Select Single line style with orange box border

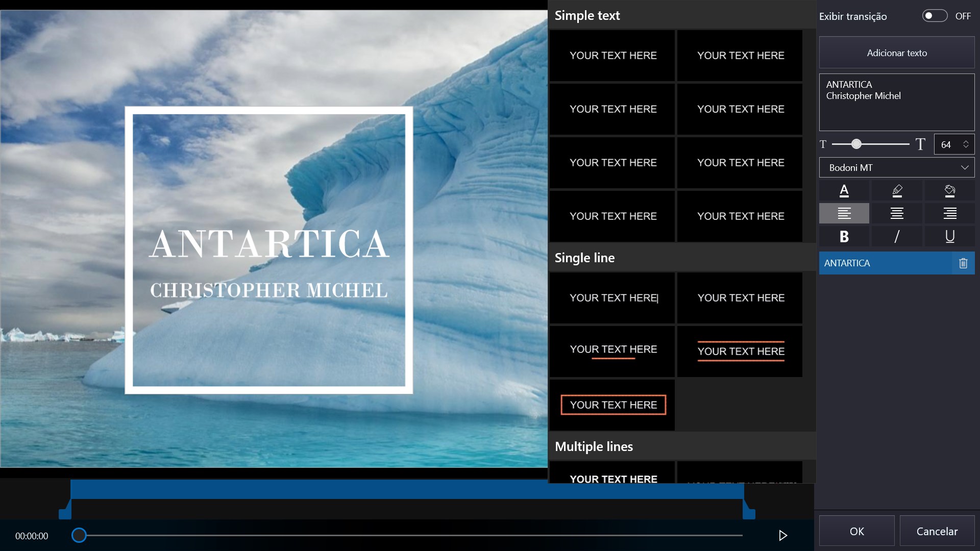pyautogui.click(x=612, y=405)
